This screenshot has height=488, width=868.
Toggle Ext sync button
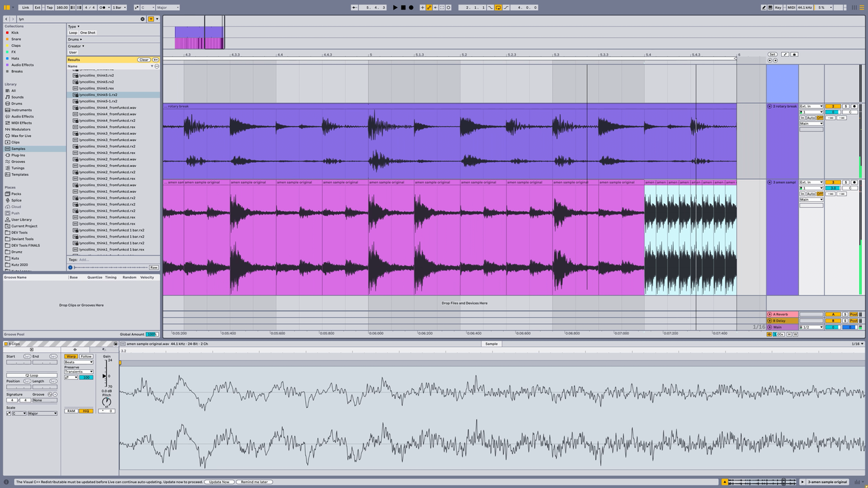tap(38, 7)
